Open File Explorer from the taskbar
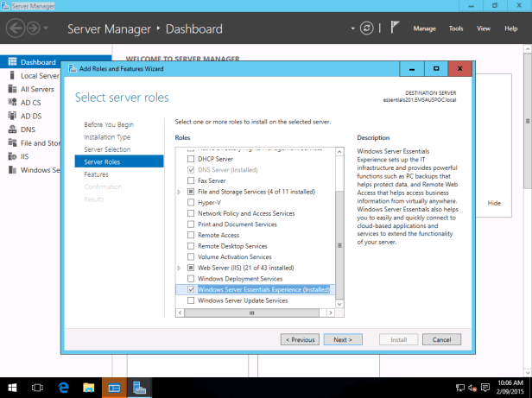Screen dimensions: 532x398 [89, 388]
